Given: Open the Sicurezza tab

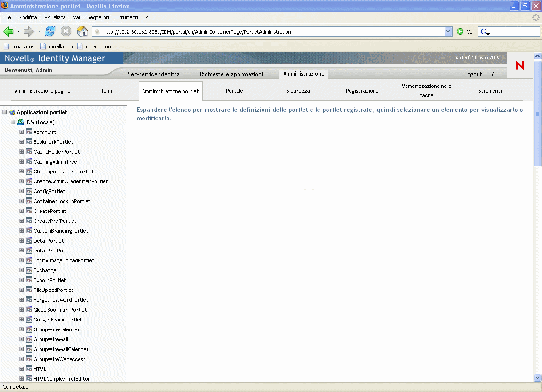Looking at the screenshot, I should point(298,91).
